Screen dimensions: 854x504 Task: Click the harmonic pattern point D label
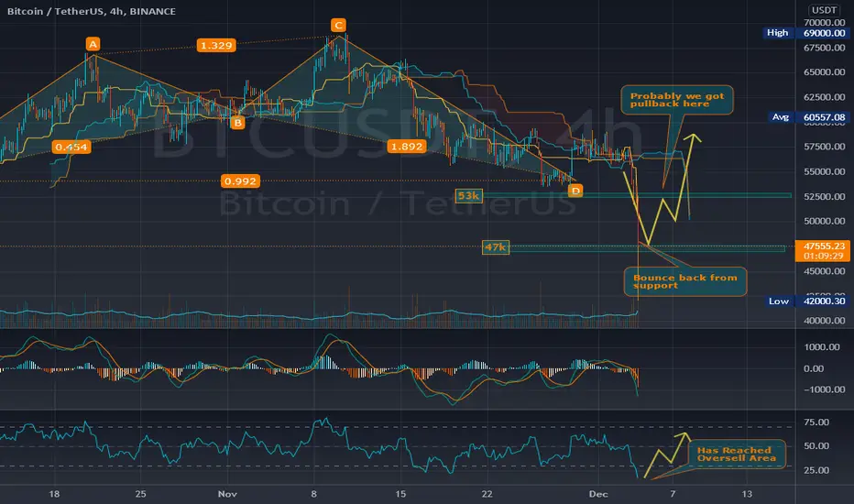(575, 191)
